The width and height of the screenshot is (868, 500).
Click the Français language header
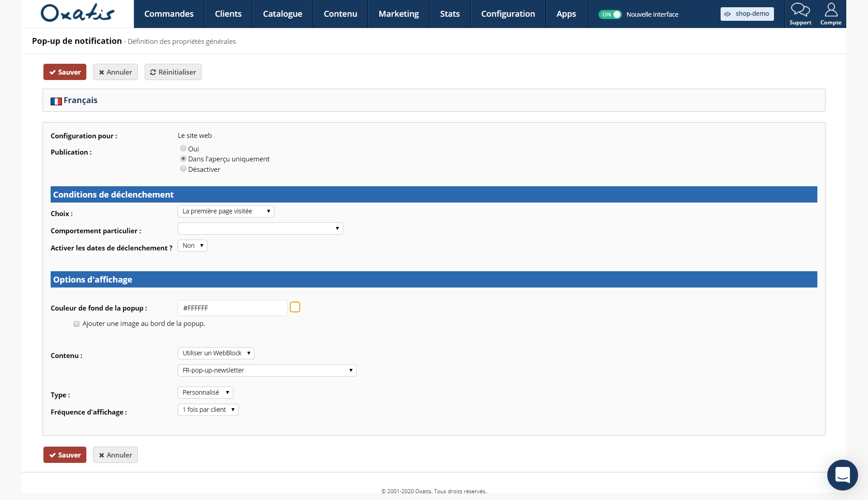pyautogui.click(x=434, y=100)
